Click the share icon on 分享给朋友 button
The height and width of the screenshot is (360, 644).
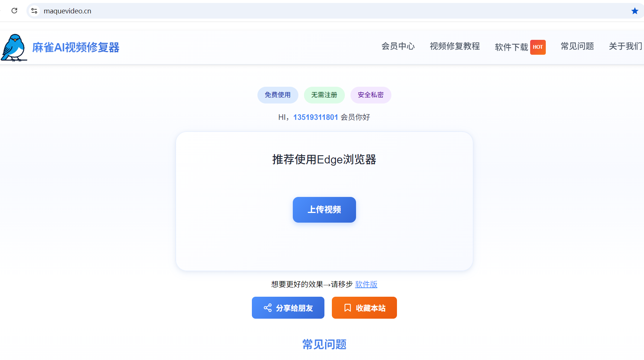pos(267,308)
